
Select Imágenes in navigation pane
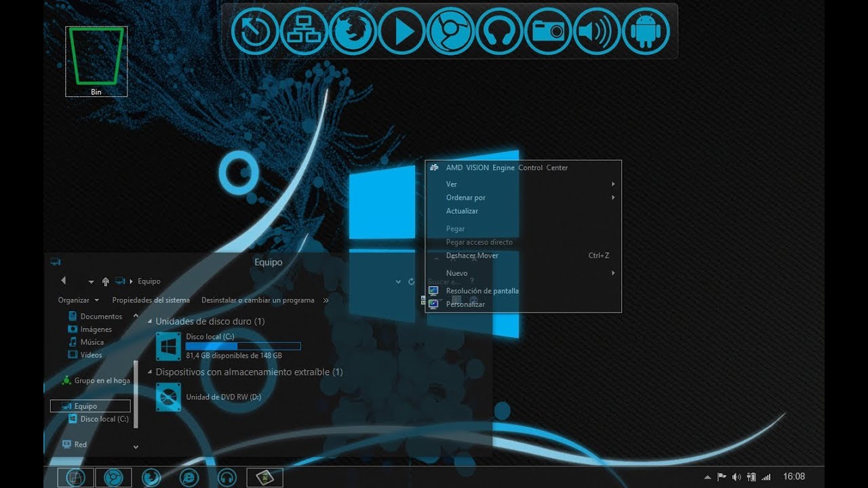[91, 329]
